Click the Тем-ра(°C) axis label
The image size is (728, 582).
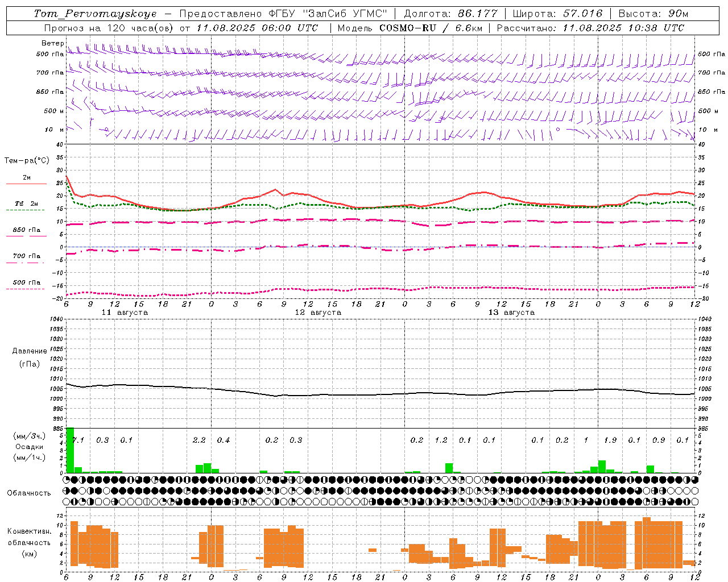(x=27, y=161)
